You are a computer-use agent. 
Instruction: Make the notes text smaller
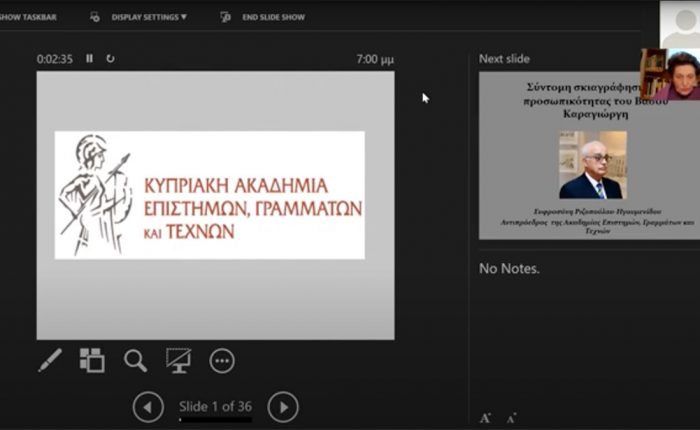[x=512, y=418]
